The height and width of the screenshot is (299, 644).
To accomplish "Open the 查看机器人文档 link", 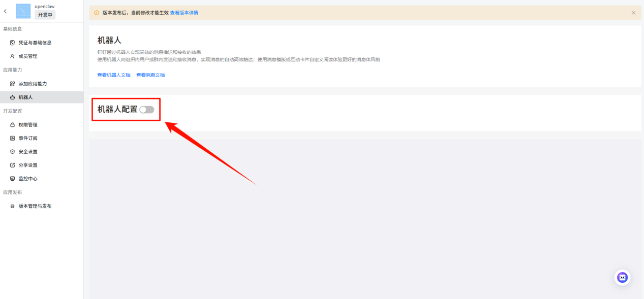I will pos(114,75).
